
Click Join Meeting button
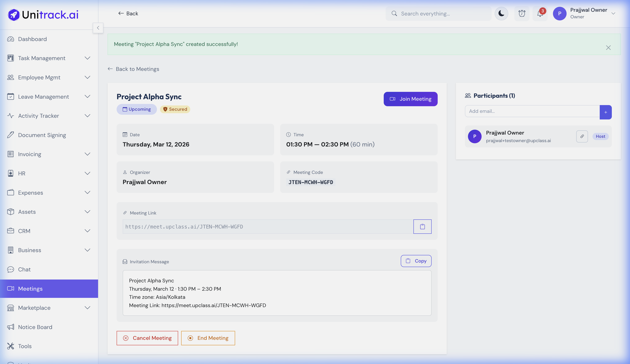tap(410, 99)
